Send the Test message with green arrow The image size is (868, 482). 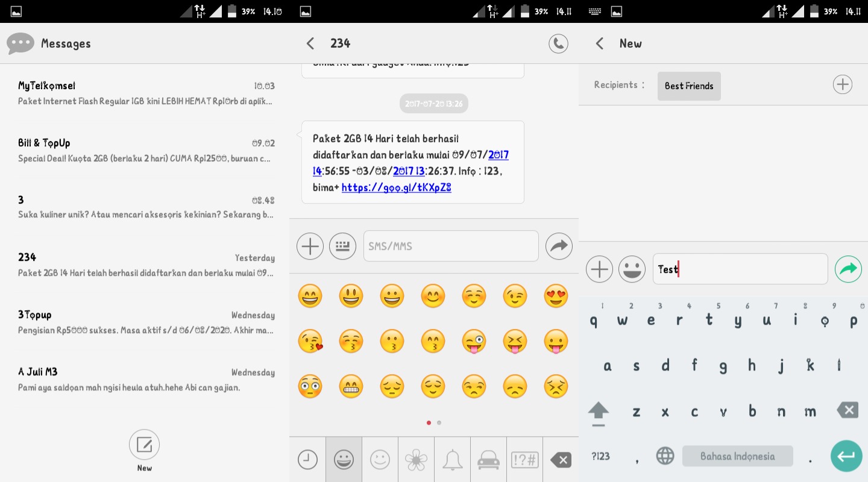848,269
